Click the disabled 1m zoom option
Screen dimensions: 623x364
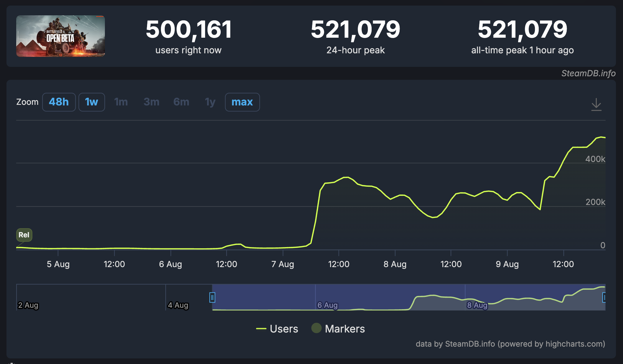(121, 102)
